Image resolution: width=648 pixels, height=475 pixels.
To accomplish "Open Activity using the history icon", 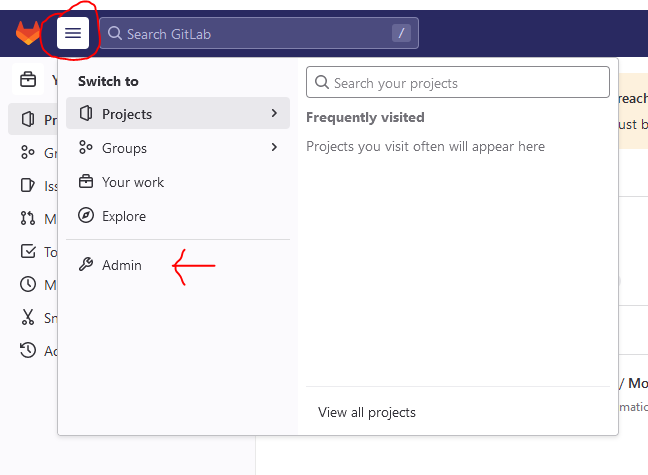I will (x=27, y=351).
